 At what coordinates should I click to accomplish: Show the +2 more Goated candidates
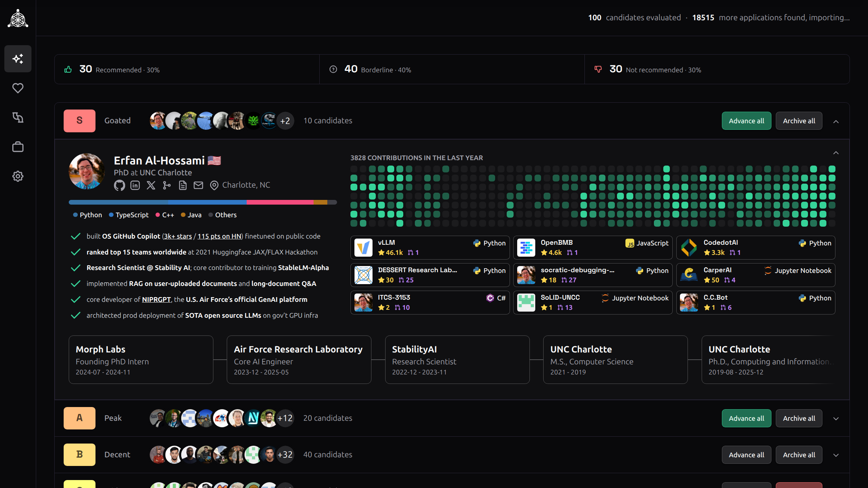coord(285,121)
